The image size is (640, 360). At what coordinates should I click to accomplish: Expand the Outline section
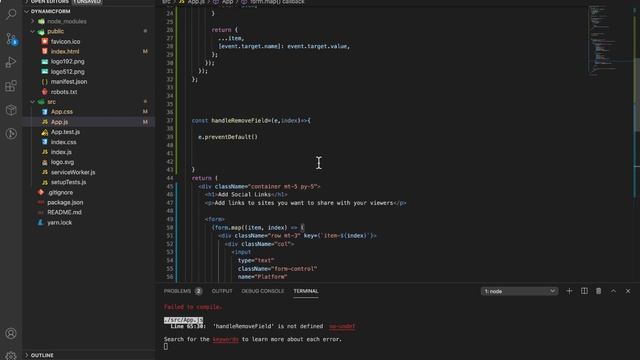[42, 355]
